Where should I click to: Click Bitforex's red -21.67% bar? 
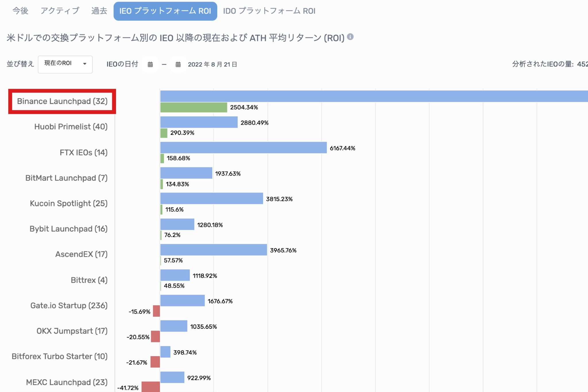click(155, 362)
